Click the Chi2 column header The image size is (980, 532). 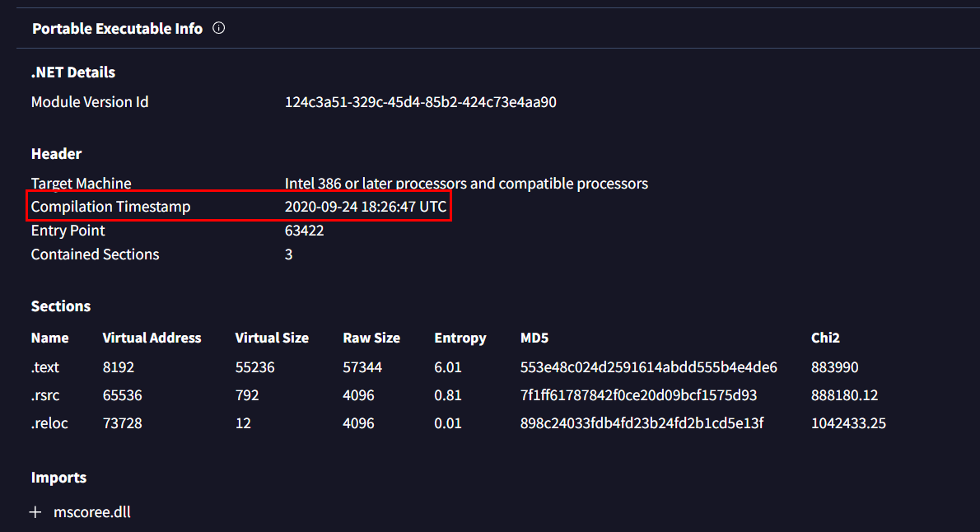[825, 338]
